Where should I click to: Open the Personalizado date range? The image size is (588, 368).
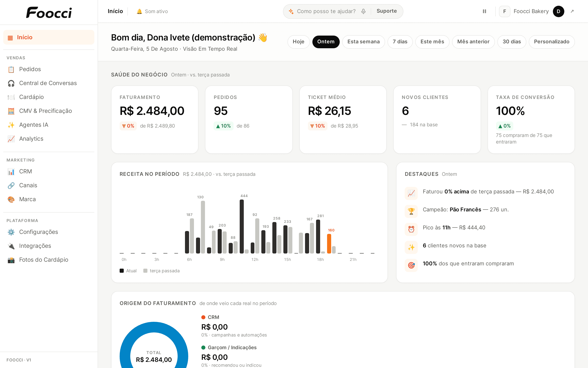[x=551, y=42]
